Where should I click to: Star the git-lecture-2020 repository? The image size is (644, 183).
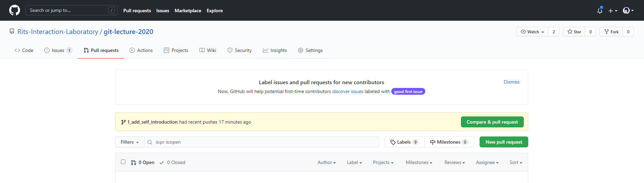(574, 32)
